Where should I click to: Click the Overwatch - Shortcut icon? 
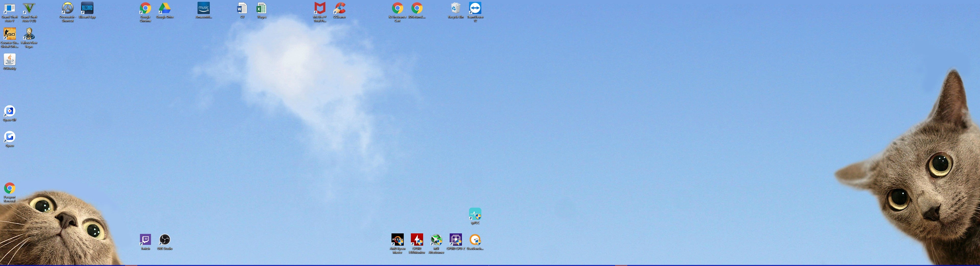68,12
